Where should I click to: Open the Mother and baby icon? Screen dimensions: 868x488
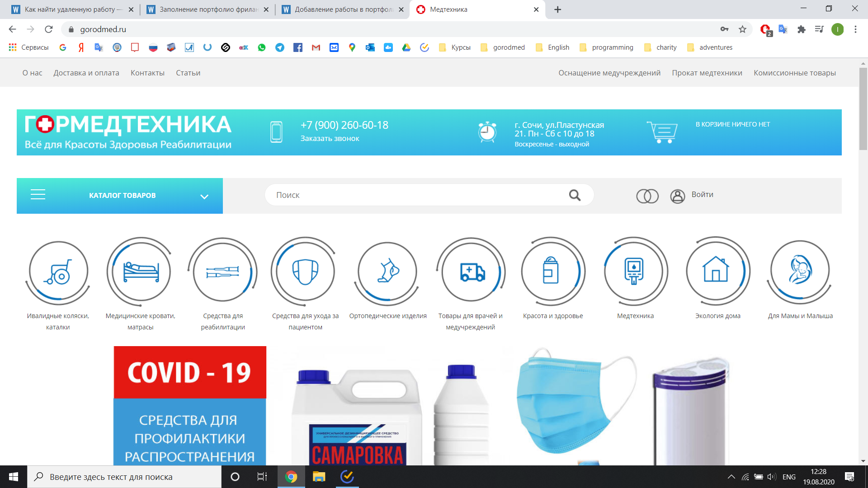(x=800, y=272)
